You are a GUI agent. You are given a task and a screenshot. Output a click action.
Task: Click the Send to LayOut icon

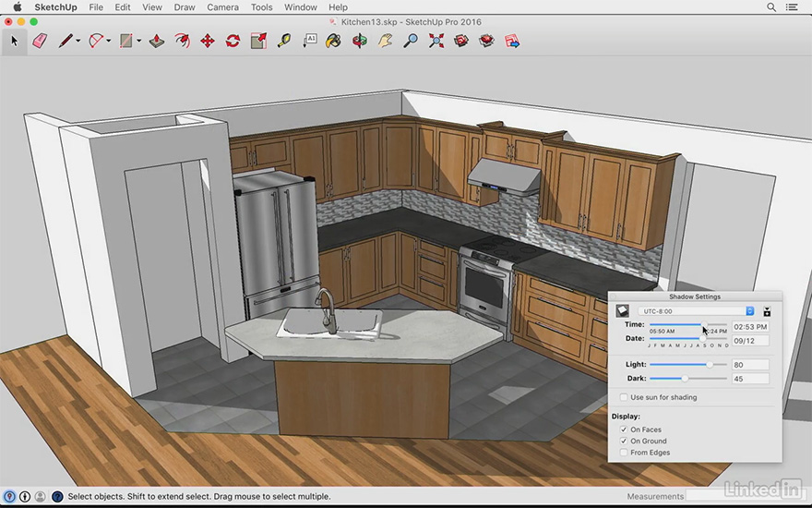point(511,41)
